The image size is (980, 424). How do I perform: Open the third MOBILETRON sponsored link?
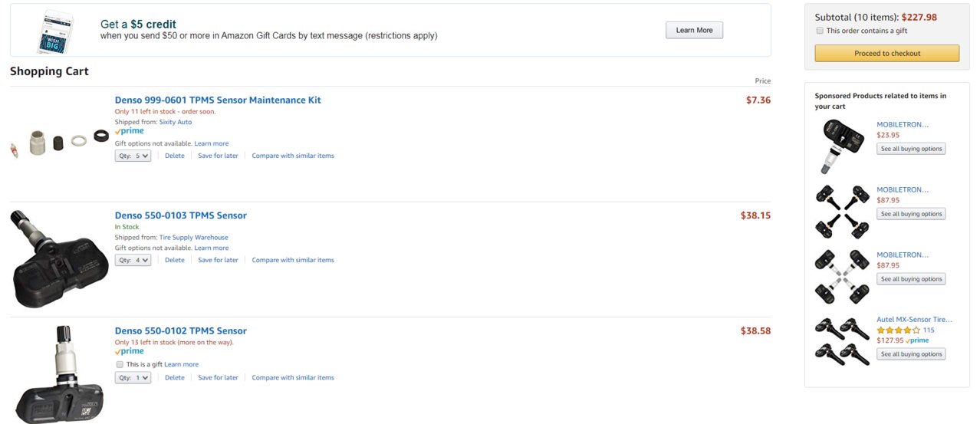click(x=903, y=255)
